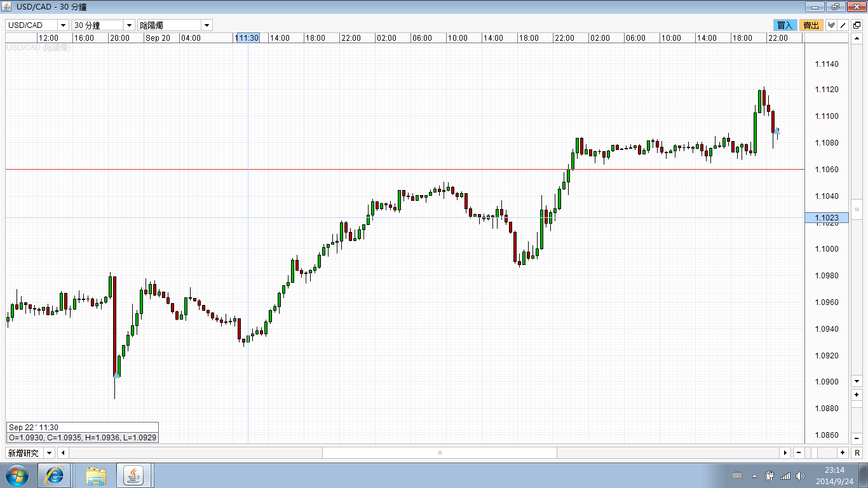Click the Java icon in the title bar
This screenshot has width=868, height=488.
8,7
